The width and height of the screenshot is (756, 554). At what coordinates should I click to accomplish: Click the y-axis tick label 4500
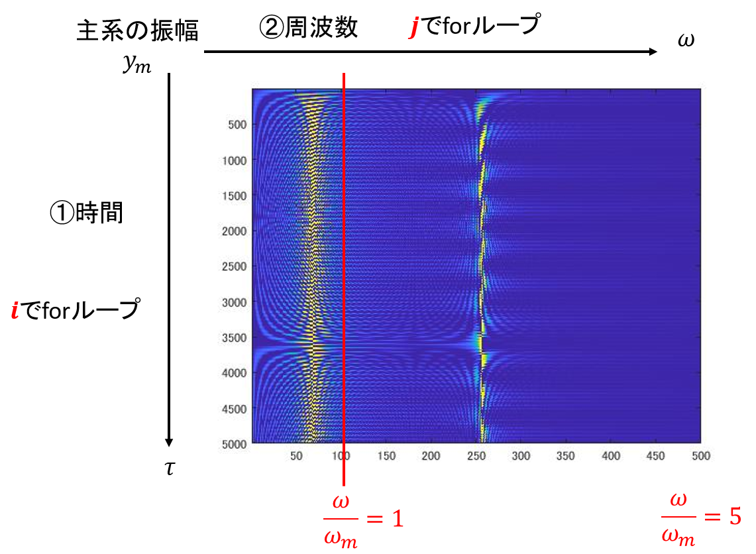coord(235,409)
